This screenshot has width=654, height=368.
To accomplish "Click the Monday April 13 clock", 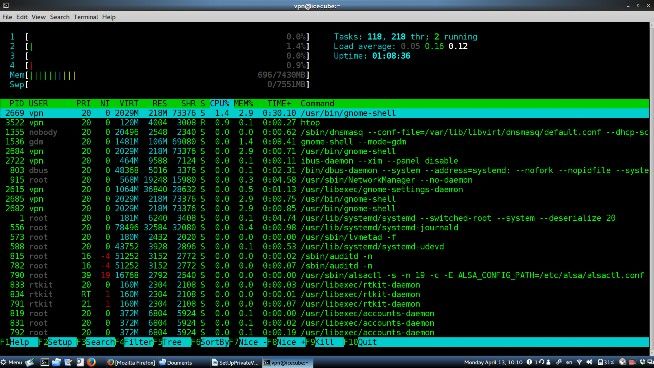I will 493,362.
